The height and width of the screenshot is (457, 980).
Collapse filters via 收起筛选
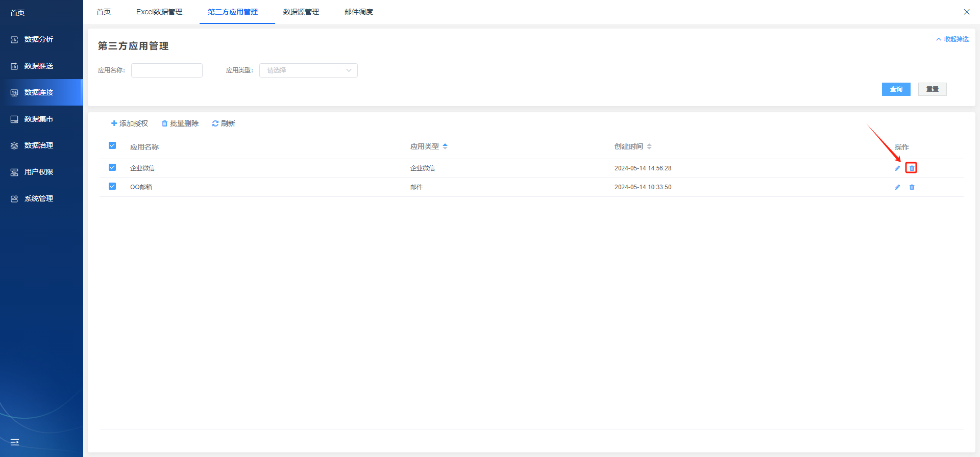[x=952, y=39]
